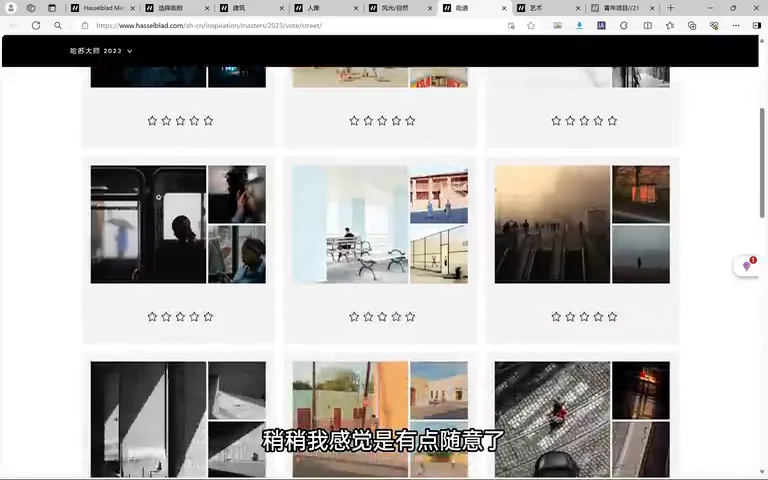Open the downloads arrow icon

[x=579, y=25]
